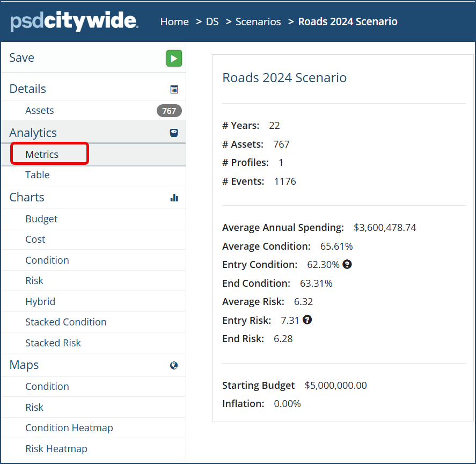This screenshot has height=464, width=476.
Task: Click the psdcitywide logo
Action: point(74,21)
